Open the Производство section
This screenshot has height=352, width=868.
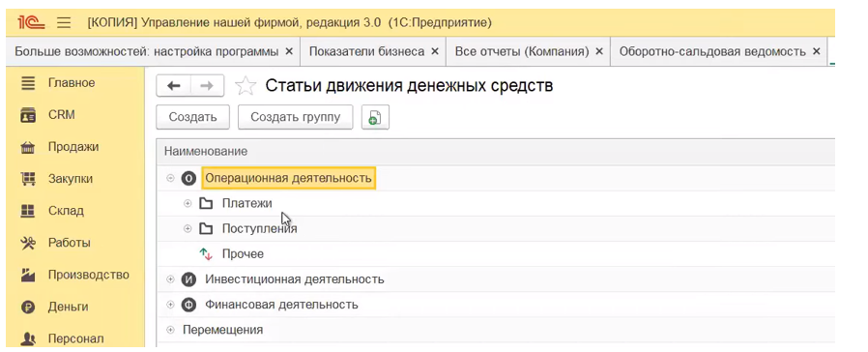(89, 275)
